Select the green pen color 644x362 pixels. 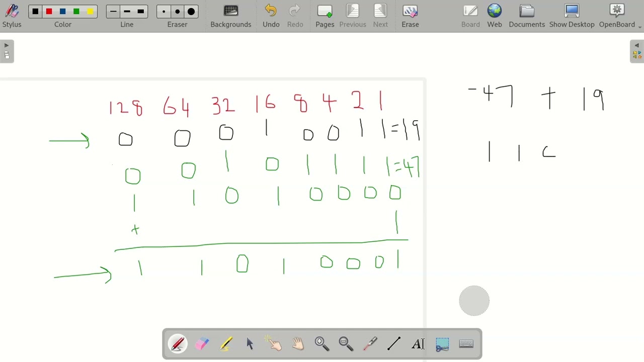[76, 12]
